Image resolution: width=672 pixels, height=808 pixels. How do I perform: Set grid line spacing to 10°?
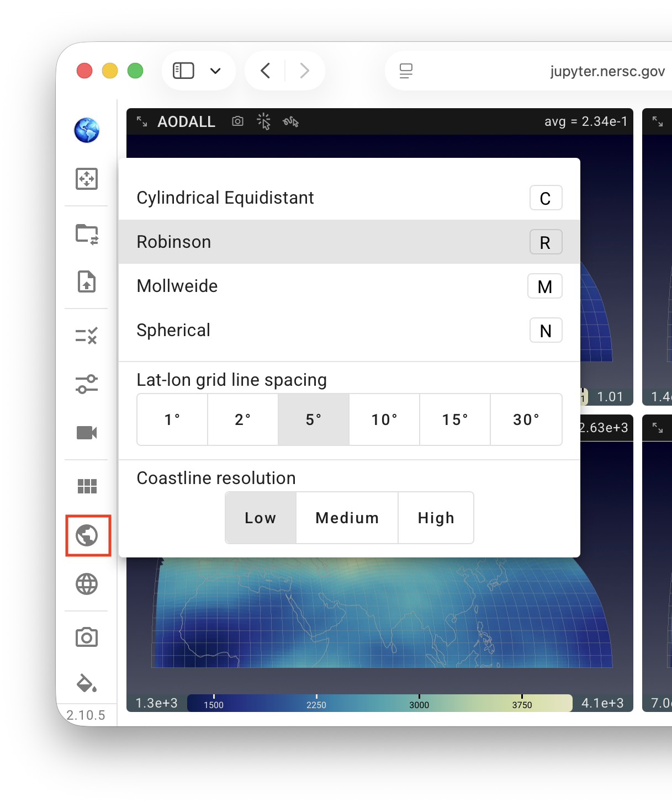click(x=384, y=419)
